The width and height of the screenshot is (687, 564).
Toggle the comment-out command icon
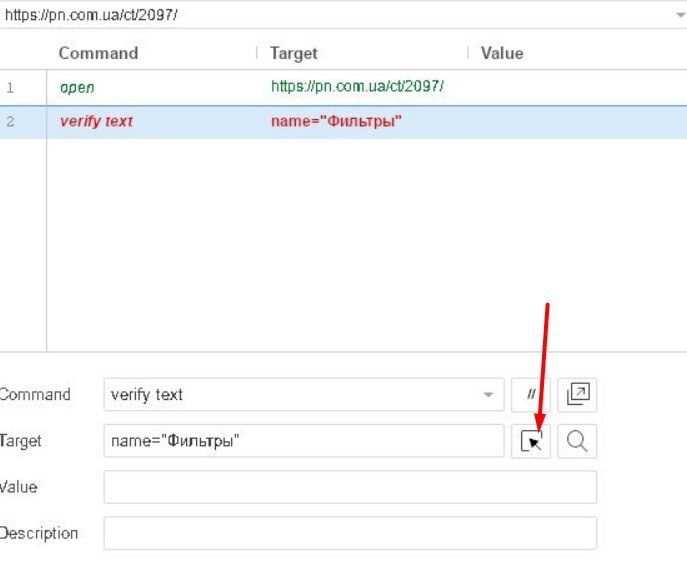(531, 394)
